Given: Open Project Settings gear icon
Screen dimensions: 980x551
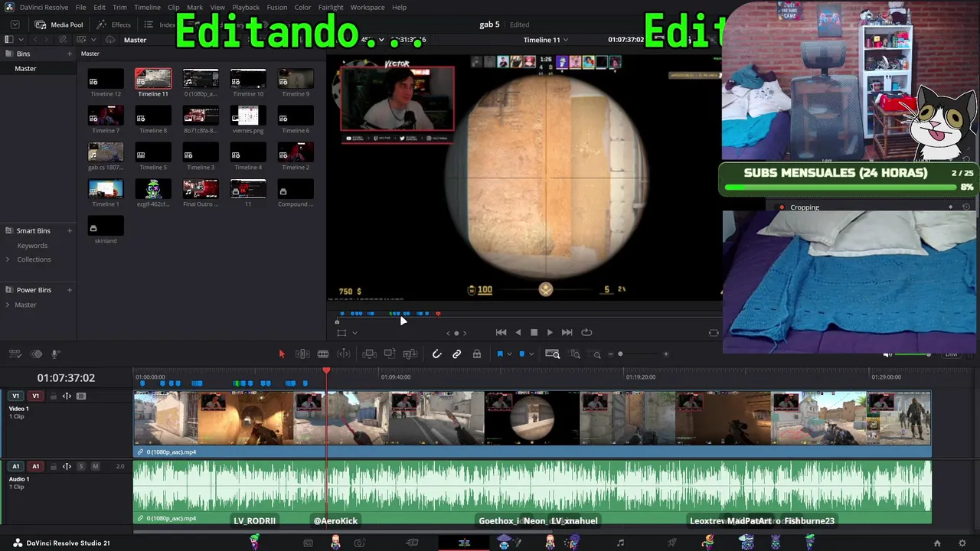Looking at the screenshot, I should 962,543.
